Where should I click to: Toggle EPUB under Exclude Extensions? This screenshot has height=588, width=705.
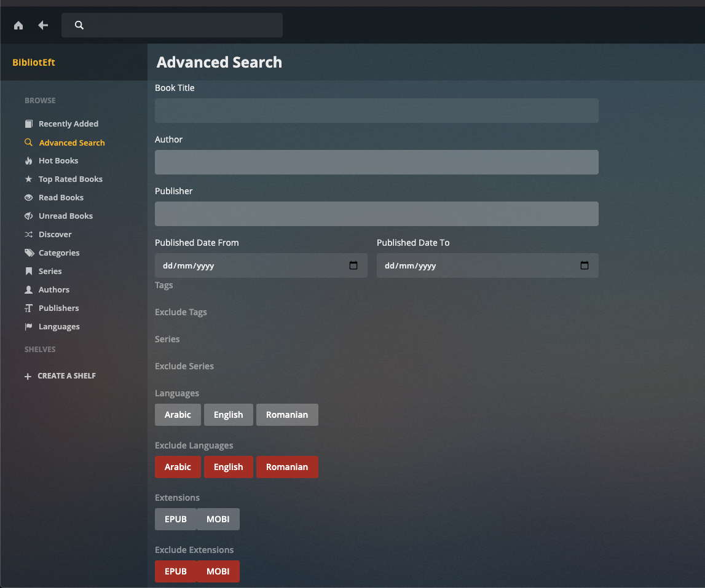(x=176, y=571)
